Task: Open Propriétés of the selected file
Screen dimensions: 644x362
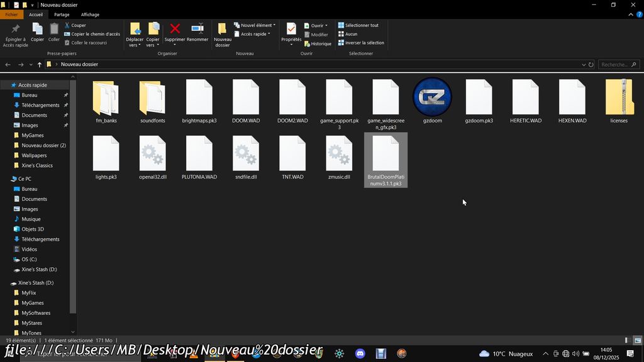Action: (x=291, y=30)
